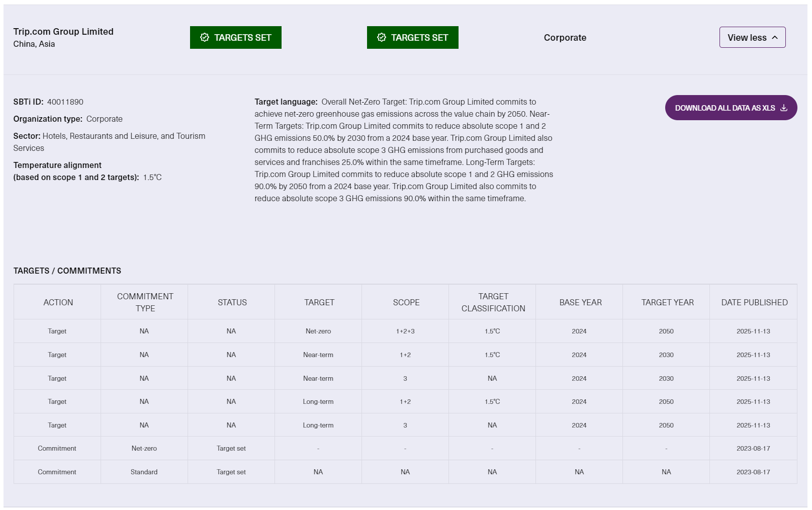Click the SBTi ID number 40011890
This screenshot has width=812, height=510.
click(65, 102)
